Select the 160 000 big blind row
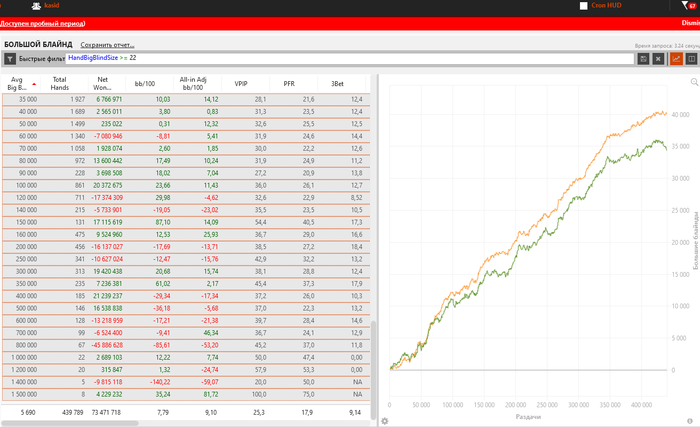 coord(186,234)
